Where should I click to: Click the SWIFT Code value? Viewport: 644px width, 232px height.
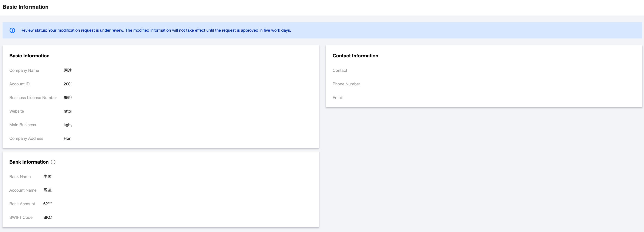[48, 217]
